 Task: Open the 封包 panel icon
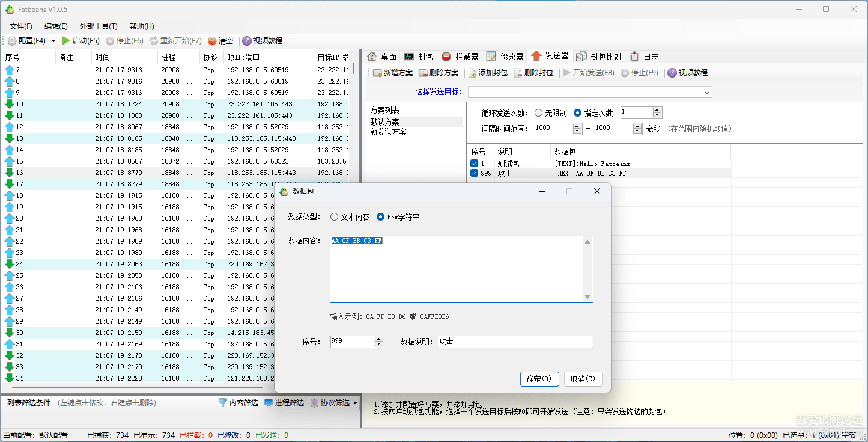[x=419, y=56]
